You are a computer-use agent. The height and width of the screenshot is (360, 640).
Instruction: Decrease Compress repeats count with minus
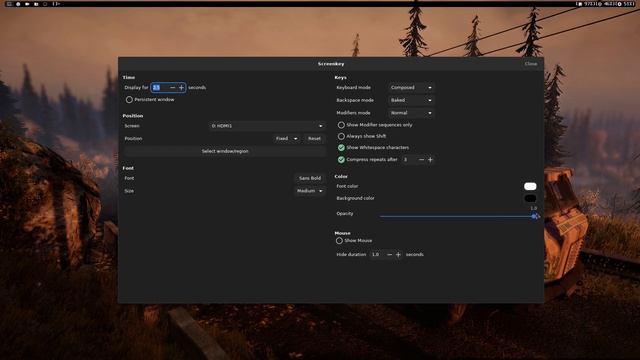point(421,160)
